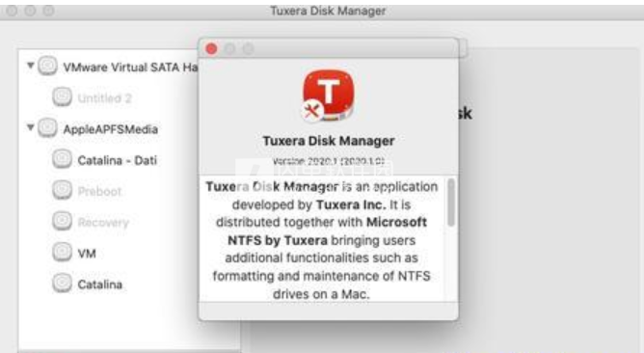Image resolution: width=644 pixels, height=353 pixels.
Task: Click the About dialog description text area
Action: coord(322,240)
